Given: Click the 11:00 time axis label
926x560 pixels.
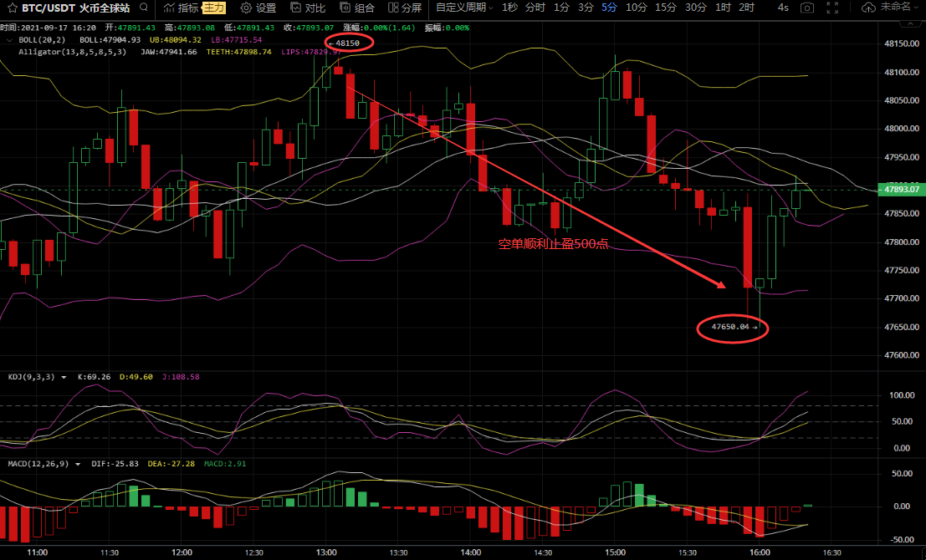Looking at the screenshot, I should tap(37, 553).
